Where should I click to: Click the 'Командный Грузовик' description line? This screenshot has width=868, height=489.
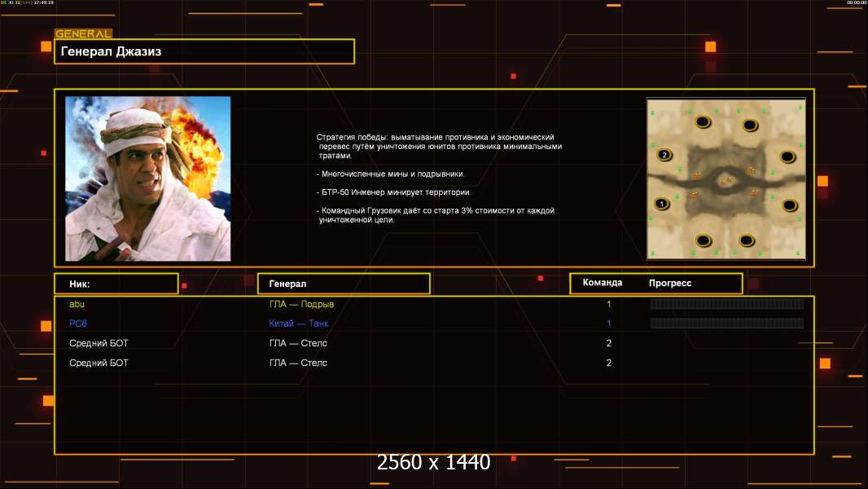[x=436, y=215]
